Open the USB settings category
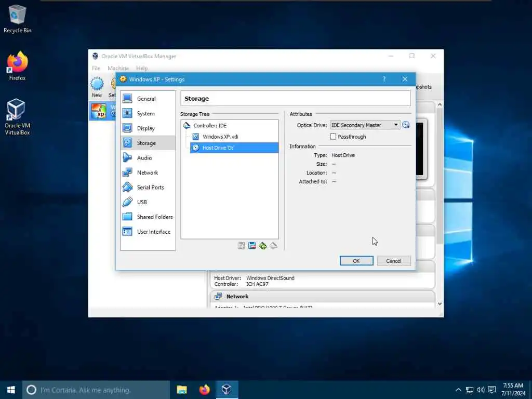 148,202
